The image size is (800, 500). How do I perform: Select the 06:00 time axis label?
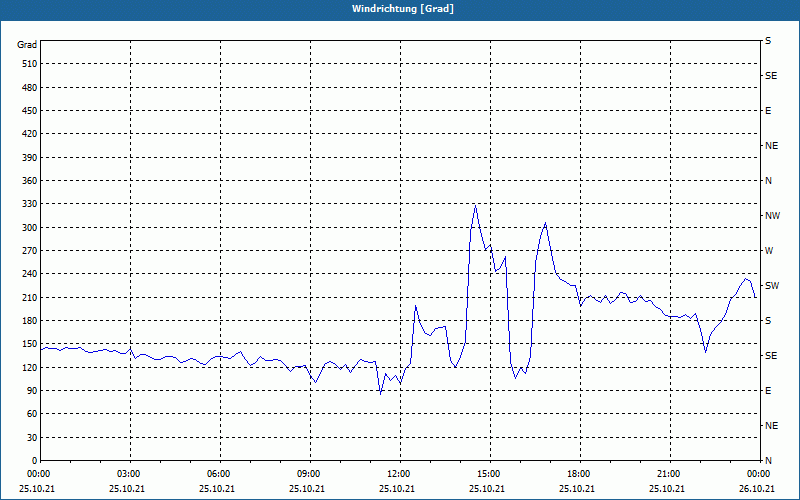pyautogui.click(x=220, y=474)
